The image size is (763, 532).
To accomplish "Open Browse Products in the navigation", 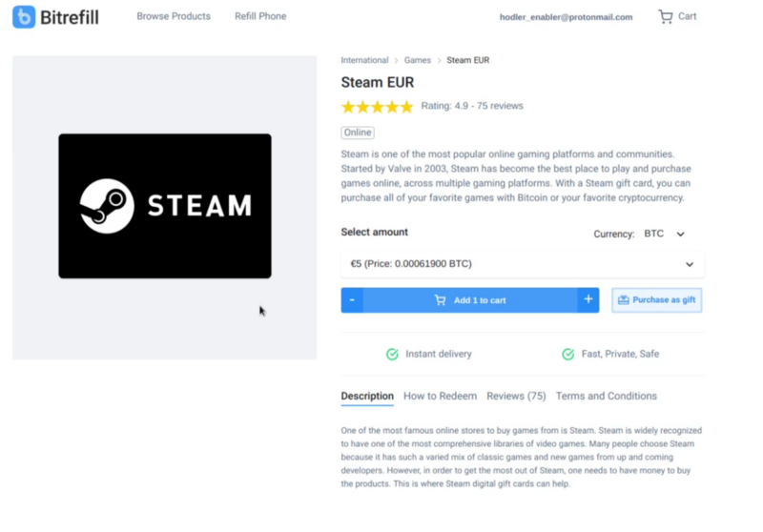I will point(174,16).
